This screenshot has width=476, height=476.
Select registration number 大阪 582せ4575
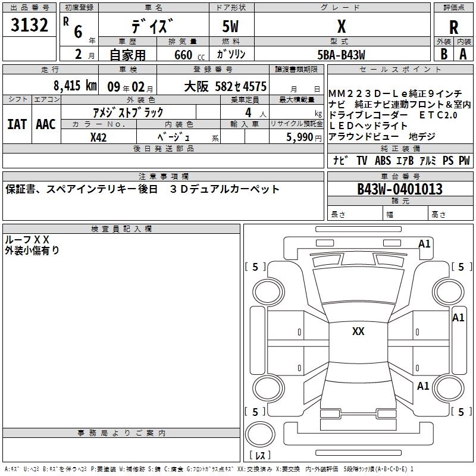point(226,87)
